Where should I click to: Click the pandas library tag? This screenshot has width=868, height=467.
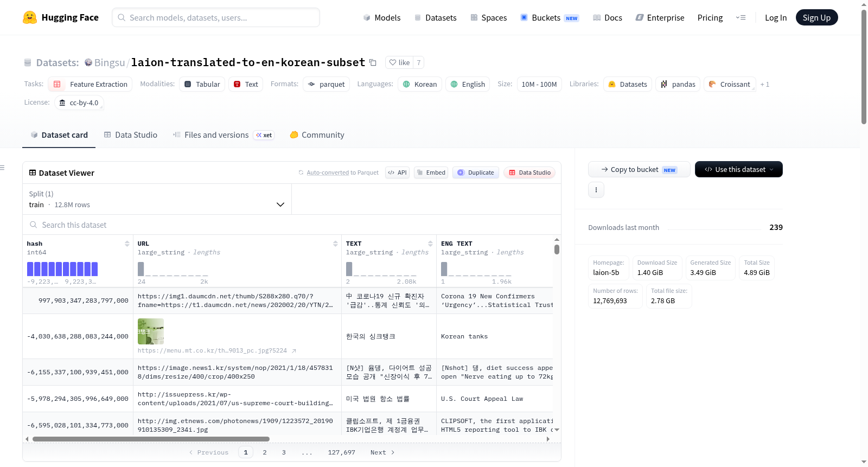[678, 84]
